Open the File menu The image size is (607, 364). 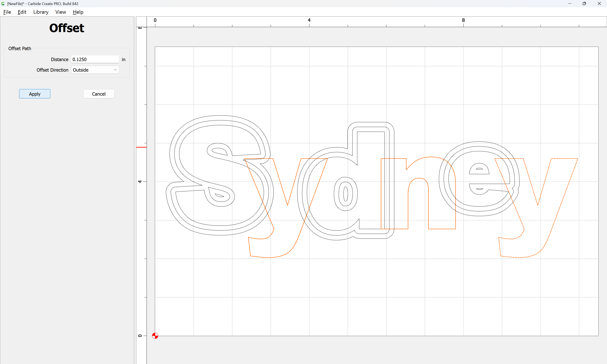tap(7, 12)
